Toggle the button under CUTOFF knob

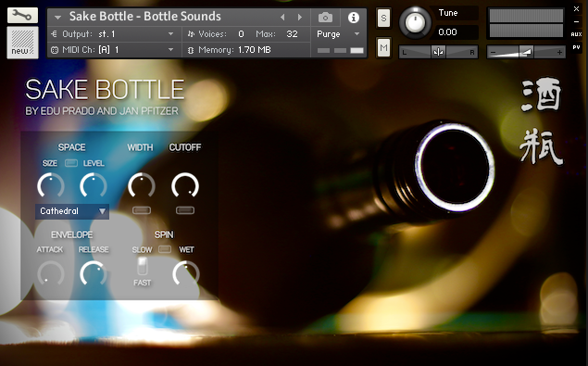click(x=185, y=210)
